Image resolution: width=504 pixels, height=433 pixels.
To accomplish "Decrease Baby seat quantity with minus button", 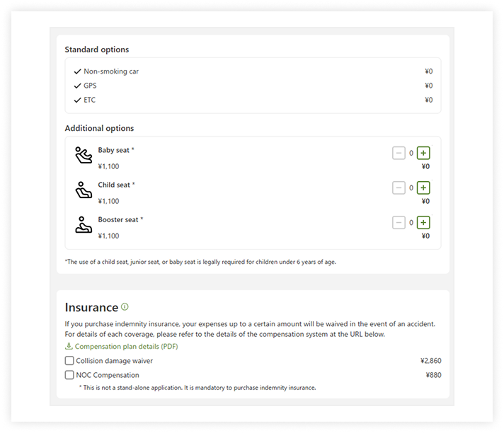I will [399, 154].
